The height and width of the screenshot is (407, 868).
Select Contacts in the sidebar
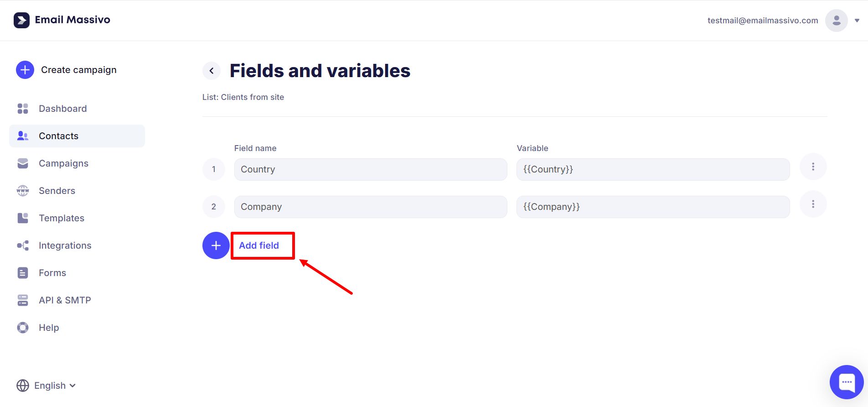[x=58, y=136]
